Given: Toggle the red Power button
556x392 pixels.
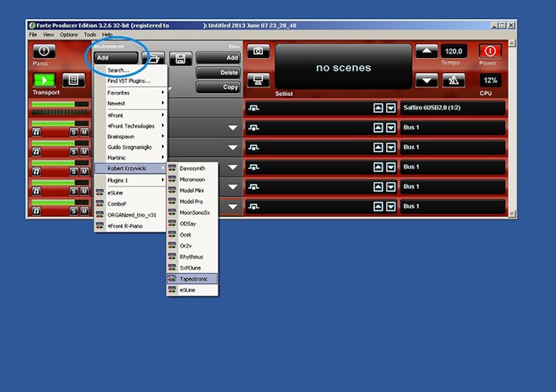Looking at the screenshot, I should pyautogui.click(x=490, y=52).
